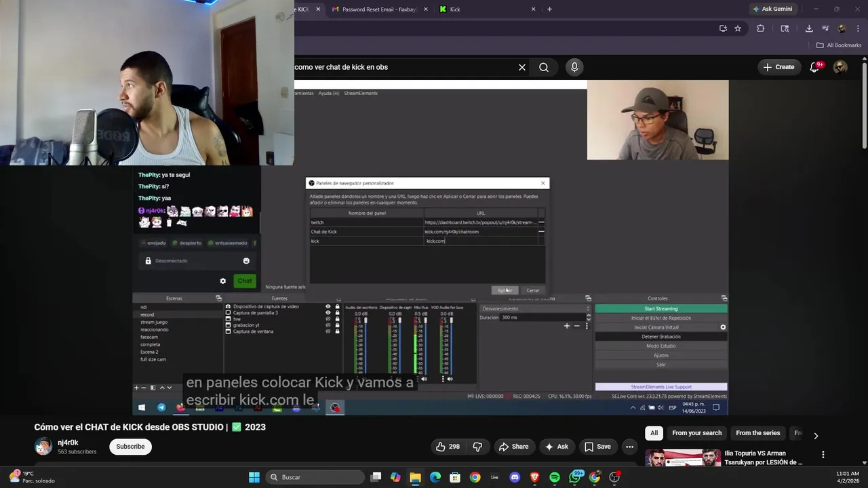The image size is (868, 488).
Task: Switch to Password Reset Email Gmail tab
Action: tap(380, 9)
